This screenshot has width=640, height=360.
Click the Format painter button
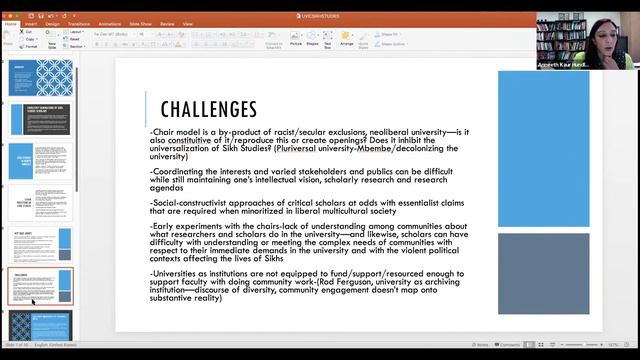pos(29,47)
